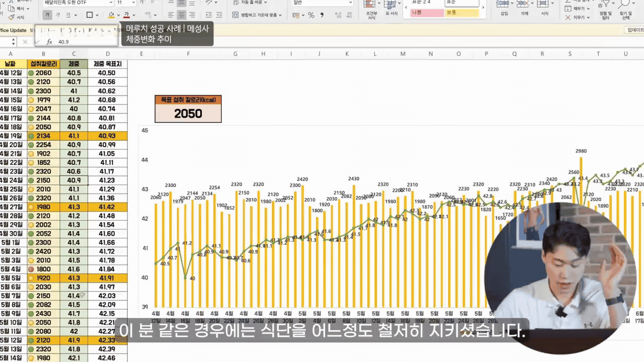The width and height of the screenshot is (644, 362).
Task: Select column A header
Action: point(11,54)
